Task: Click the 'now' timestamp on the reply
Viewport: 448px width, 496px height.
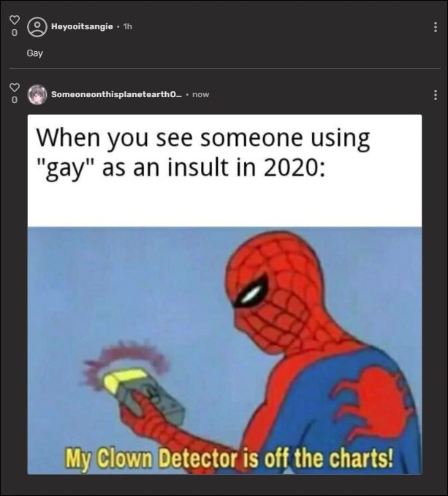Action: pos(200,94)
